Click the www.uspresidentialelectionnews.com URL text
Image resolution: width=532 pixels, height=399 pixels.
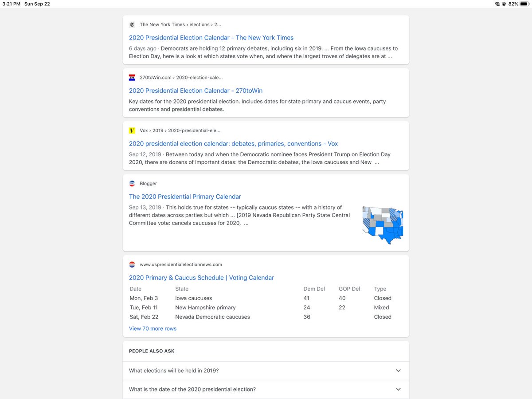point(181,265)
